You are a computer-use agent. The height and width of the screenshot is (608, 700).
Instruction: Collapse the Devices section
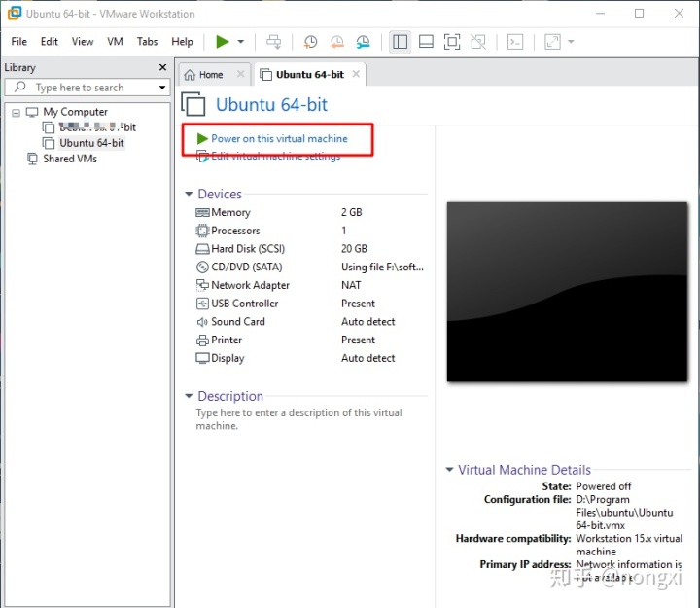(189, 194)
